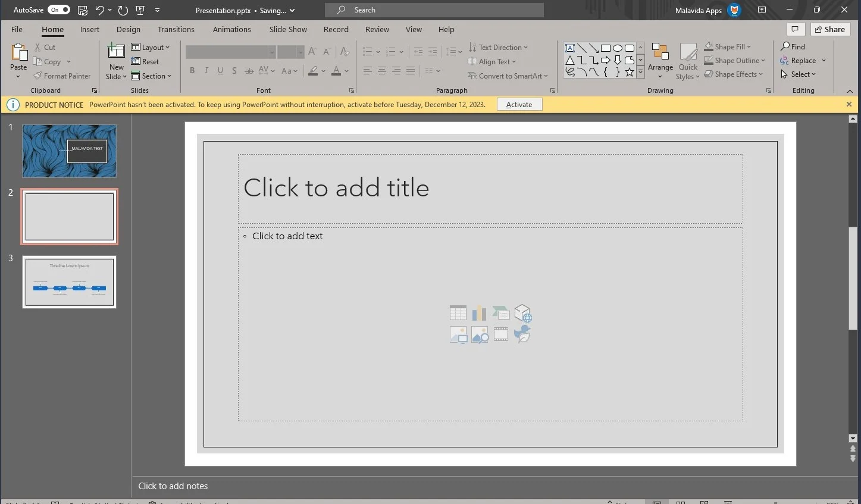Open Shape Outline options
This screenshot has width=861, height=504.
[735, 60]
